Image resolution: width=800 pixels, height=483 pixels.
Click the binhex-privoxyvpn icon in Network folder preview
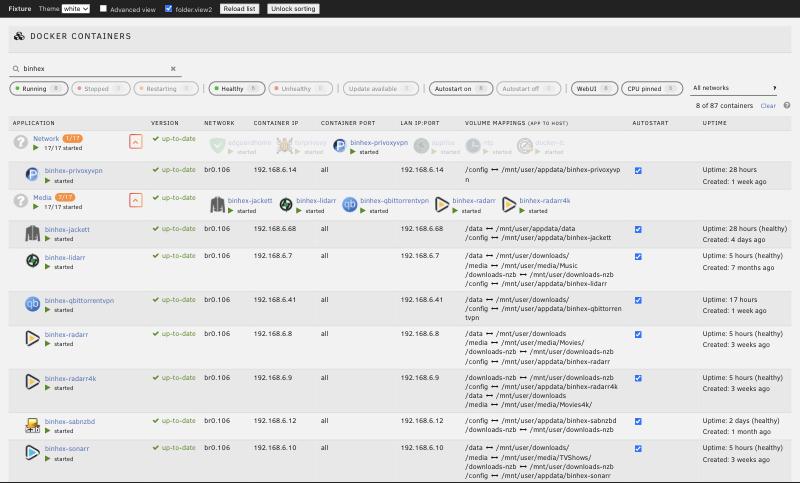[339, 146]
